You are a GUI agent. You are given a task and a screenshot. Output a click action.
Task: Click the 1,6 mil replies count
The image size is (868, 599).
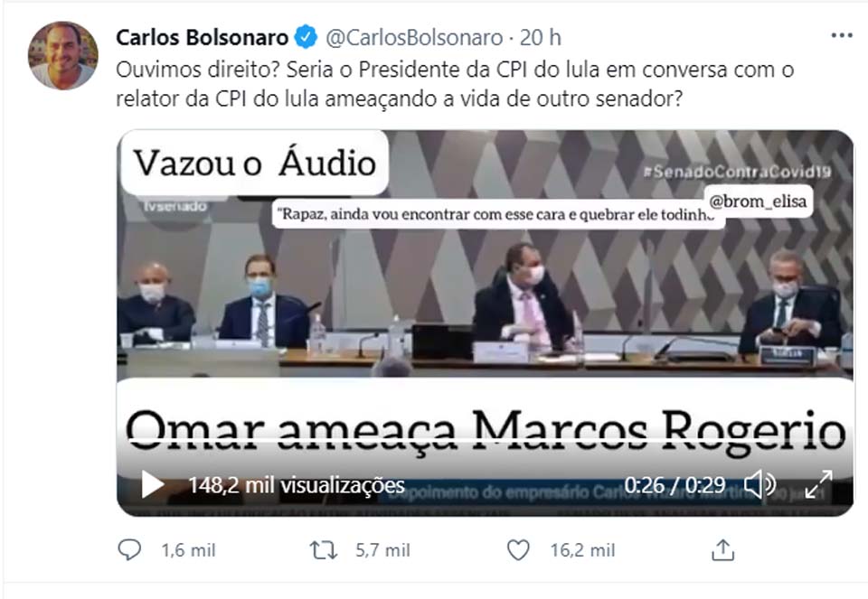pos(188,550)
